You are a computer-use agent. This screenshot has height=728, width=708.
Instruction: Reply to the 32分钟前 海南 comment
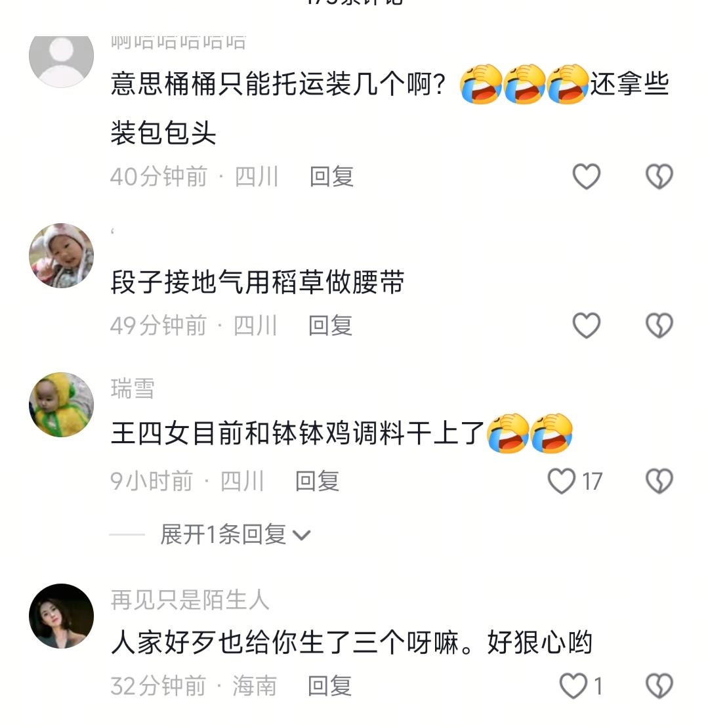coord(330,686)
